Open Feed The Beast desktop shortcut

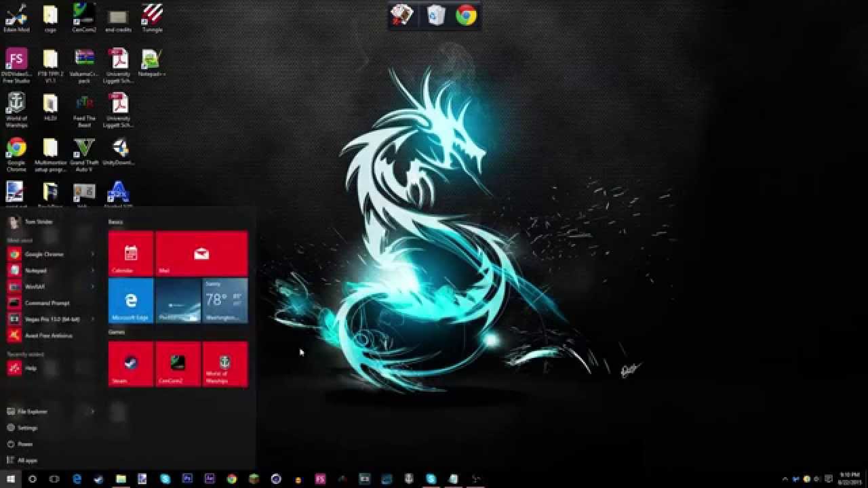tap(84, 110)
